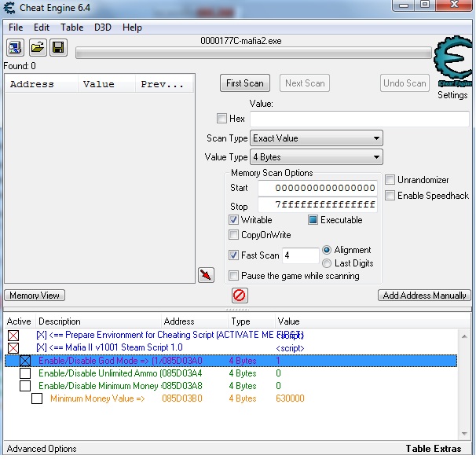Click Address column header in results

[42, 84]
